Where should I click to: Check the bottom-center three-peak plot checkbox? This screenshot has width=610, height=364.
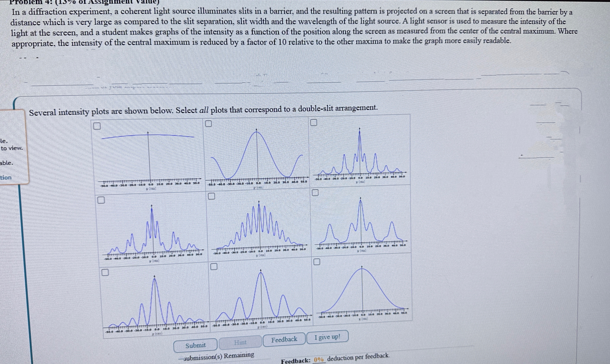[214, 267]
